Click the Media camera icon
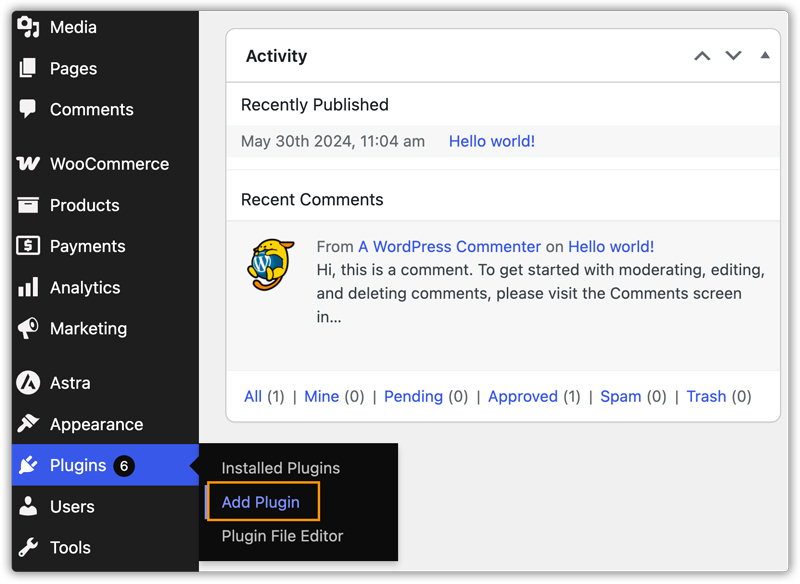 [28, 27]
